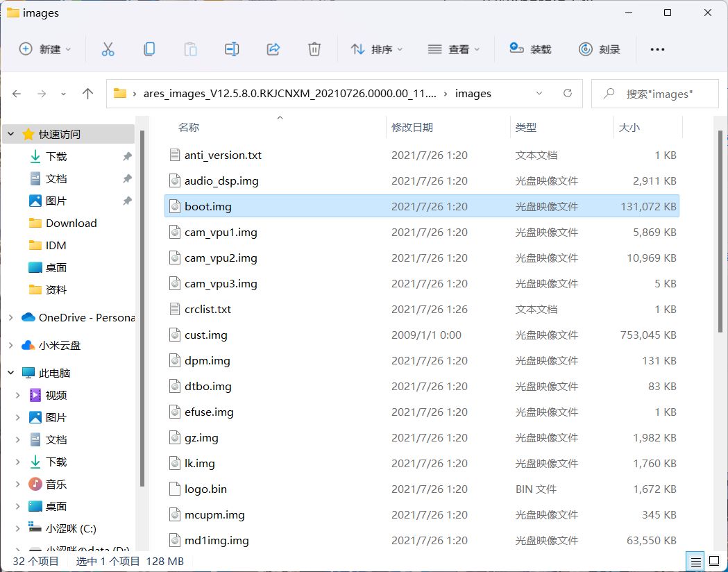Image resolution: width=728 pixels, height=572 pixels.
Task: Open the 排序 sort dropdown
Action: click(377, 49)
